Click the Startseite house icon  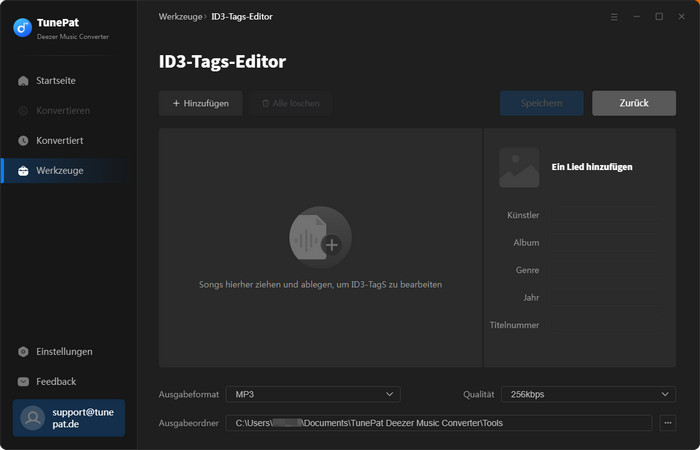click(x=23, y=81)
